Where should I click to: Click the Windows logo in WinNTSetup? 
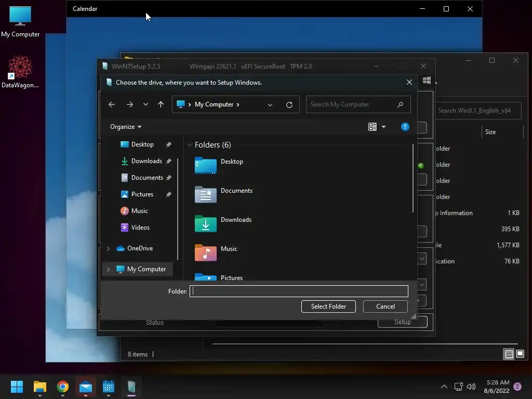427,81
